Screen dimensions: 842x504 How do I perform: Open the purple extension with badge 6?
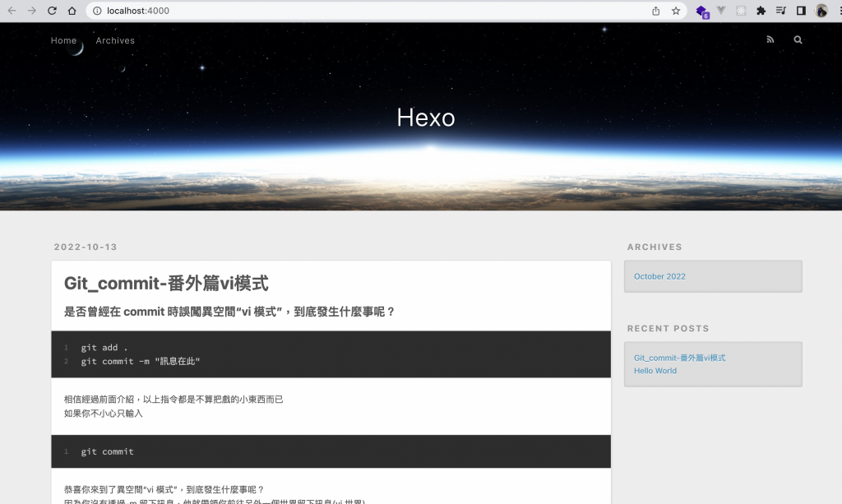pyautogui.click(x=702, y=12)
